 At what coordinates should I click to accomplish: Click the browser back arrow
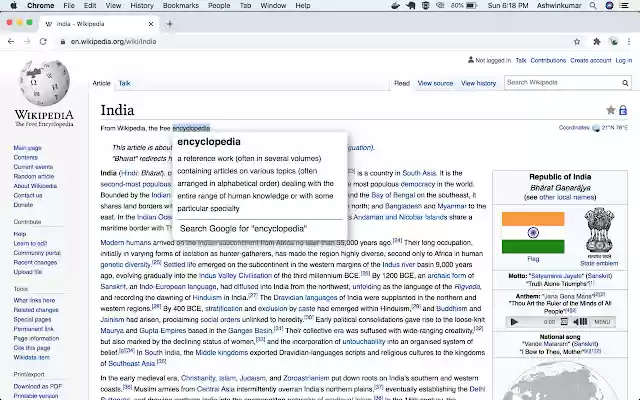(11, 42)
